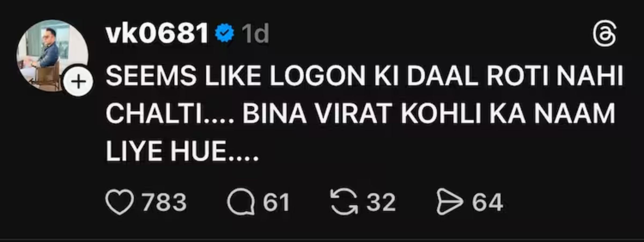This screenshot has width=644, height=242.
Task: Open replies via the comment bubble icon
Action: coord(241,203)
